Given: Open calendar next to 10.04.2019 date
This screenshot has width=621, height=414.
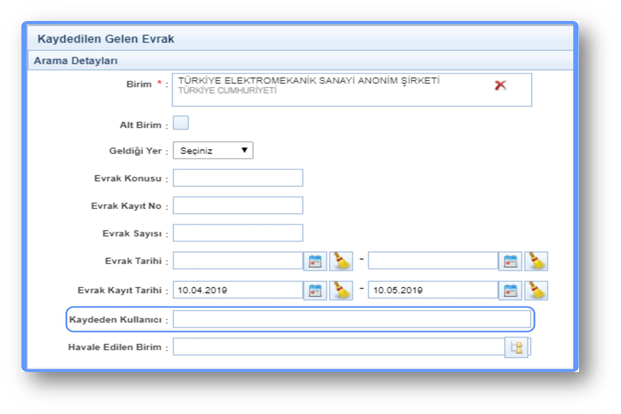Looking at the screenshot, I should point(315,290).
